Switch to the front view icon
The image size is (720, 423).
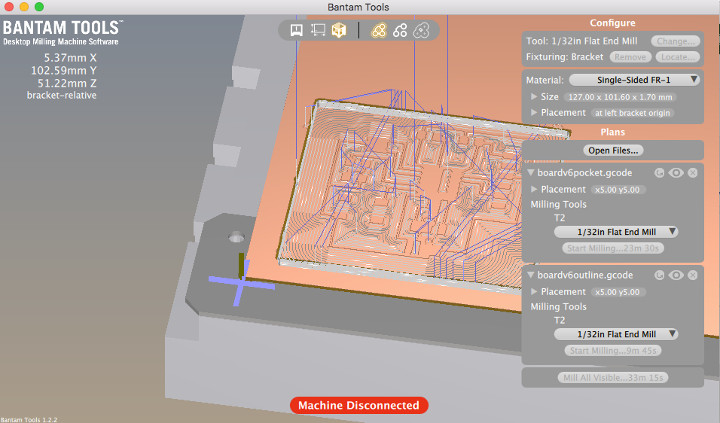coord(297,30)
